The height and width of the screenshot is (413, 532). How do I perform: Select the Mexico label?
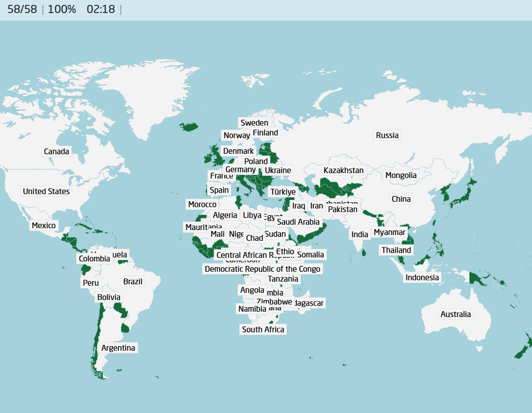point(43,226)
